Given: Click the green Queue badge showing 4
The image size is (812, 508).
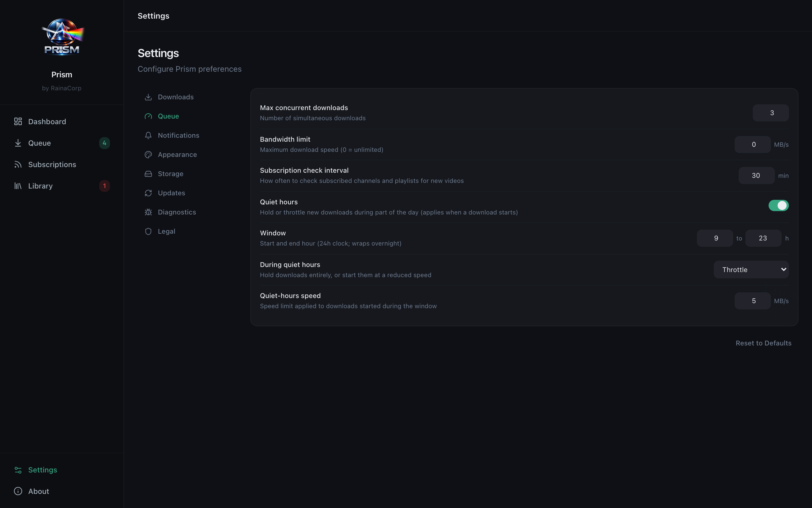Looking at the screenshot, I should [104, 143].
